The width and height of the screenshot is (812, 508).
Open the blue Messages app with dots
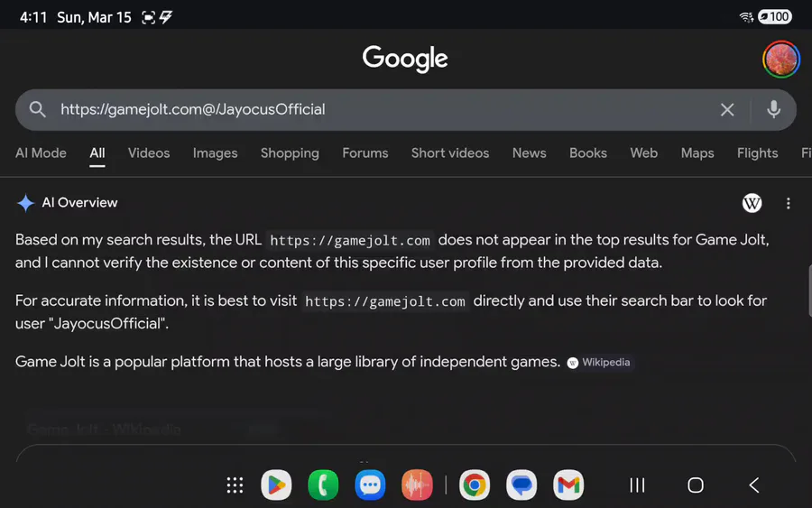(370, 485)
